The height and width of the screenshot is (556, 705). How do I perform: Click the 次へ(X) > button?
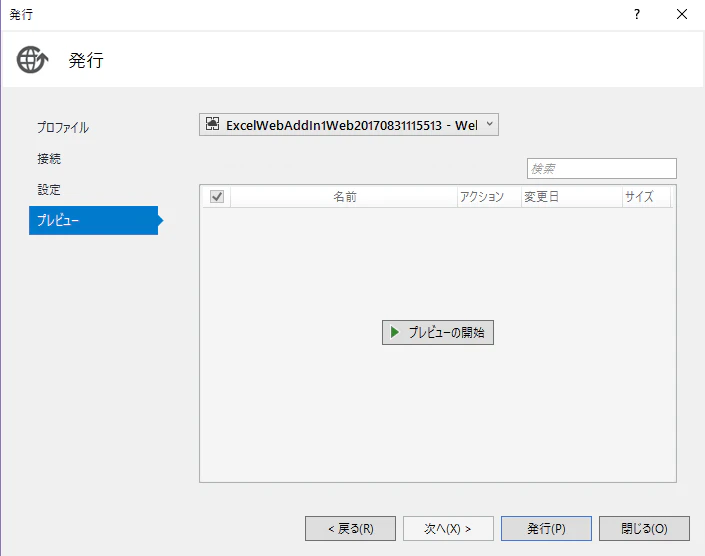(x=448, y=529)
